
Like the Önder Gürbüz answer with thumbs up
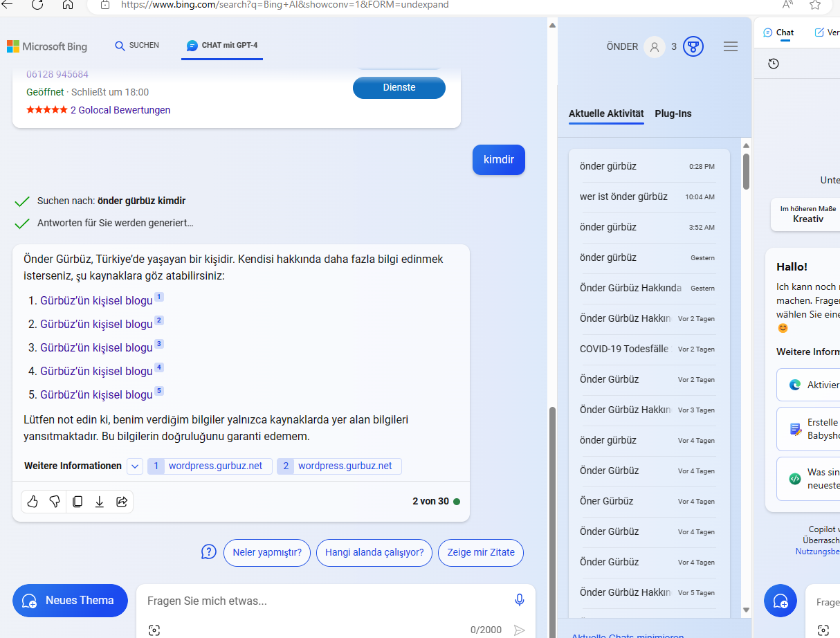click(33, 502)
